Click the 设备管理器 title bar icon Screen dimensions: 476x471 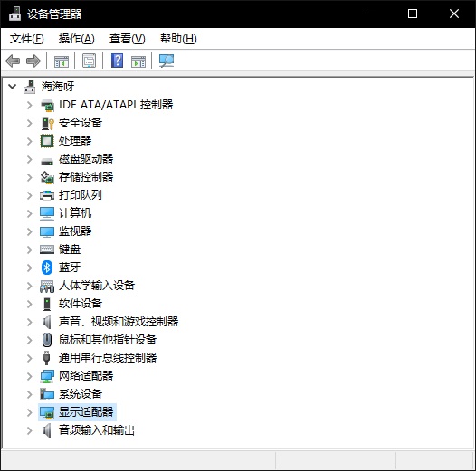[14, 14]
